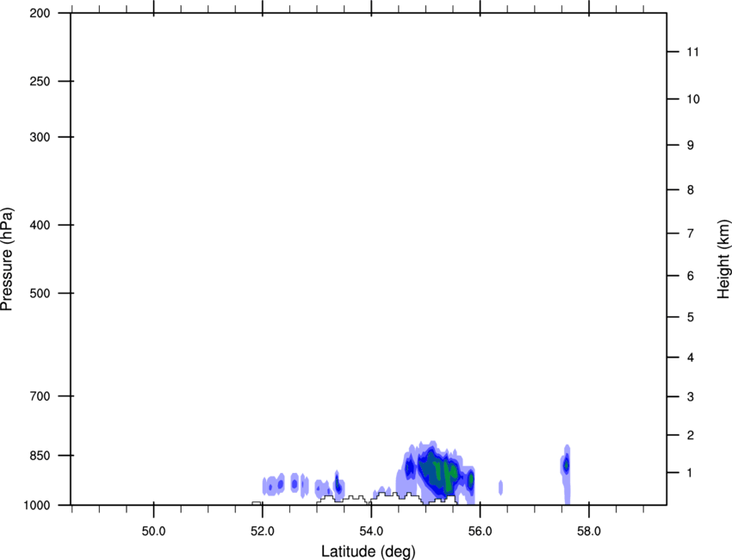This screenshot has width=732, height=560.
Task: Click the "Pressure (hPa)" axis title
Action: [7, 259]
